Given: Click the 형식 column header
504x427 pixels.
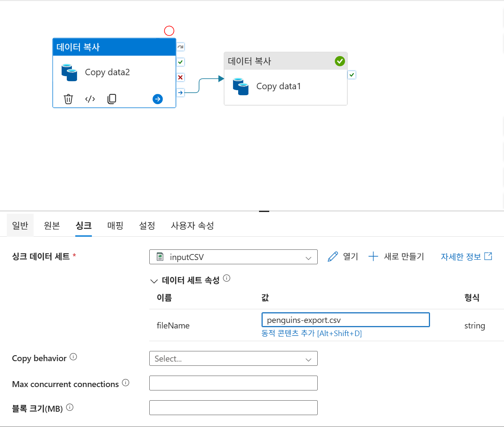Looking at the screenshot, I should (x=472, y=297).
